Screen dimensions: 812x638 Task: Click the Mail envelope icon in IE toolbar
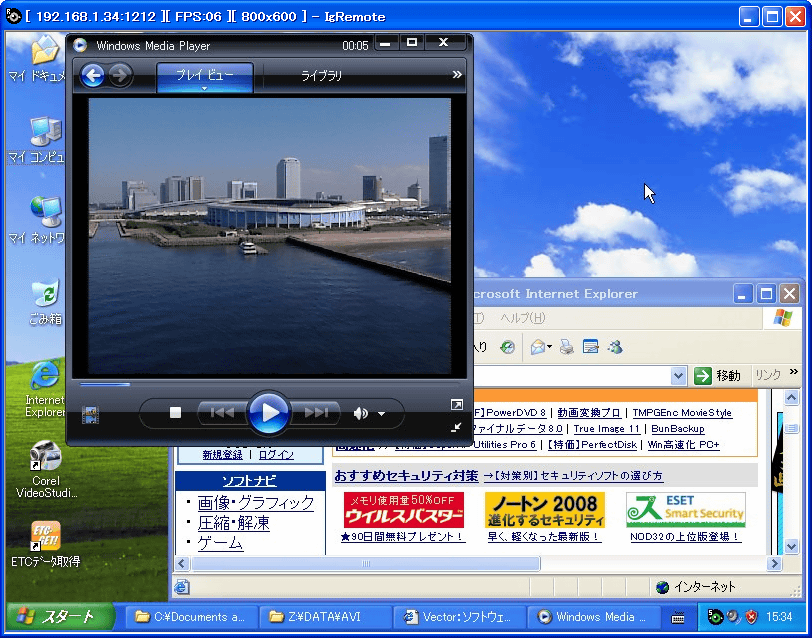(x=538, y=347)
